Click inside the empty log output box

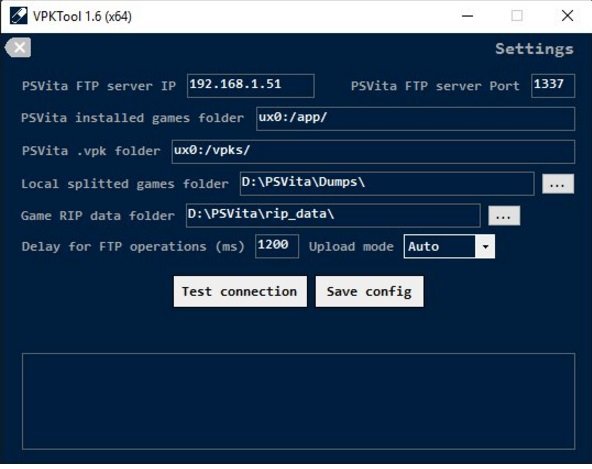click(x=298, y=401)
